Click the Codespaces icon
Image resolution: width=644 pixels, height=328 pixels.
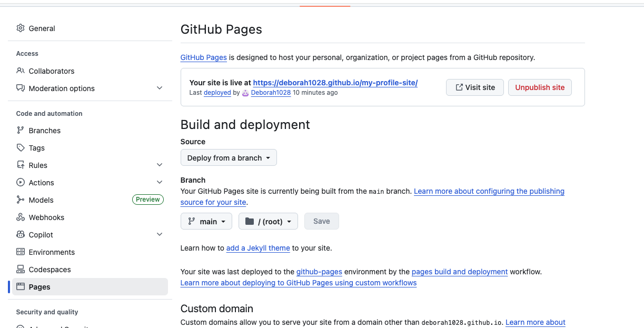point(21,270)
